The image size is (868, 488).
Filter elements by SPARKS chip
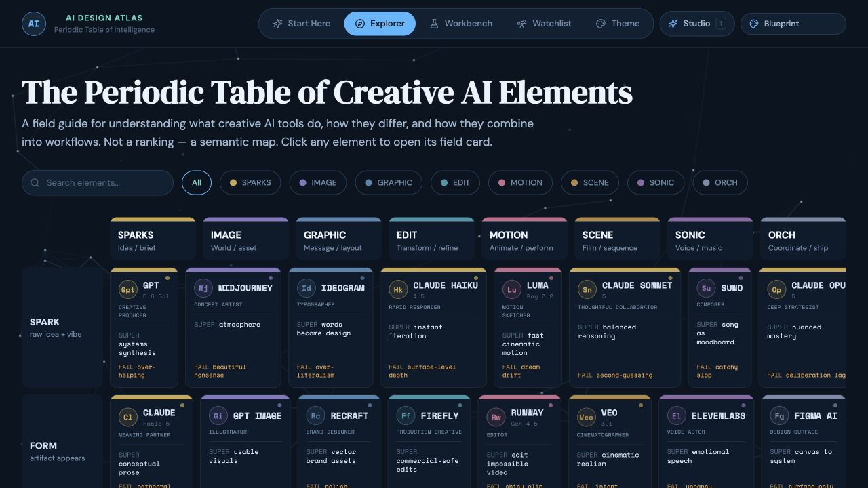tap(250, 183)
